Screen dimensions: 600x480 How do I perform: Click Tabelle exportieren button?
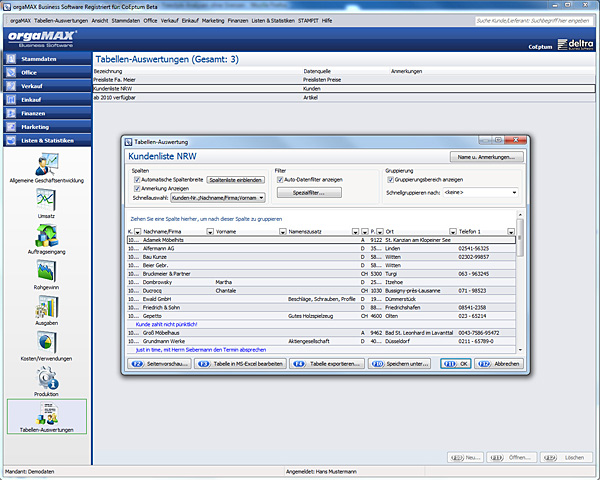328,364
